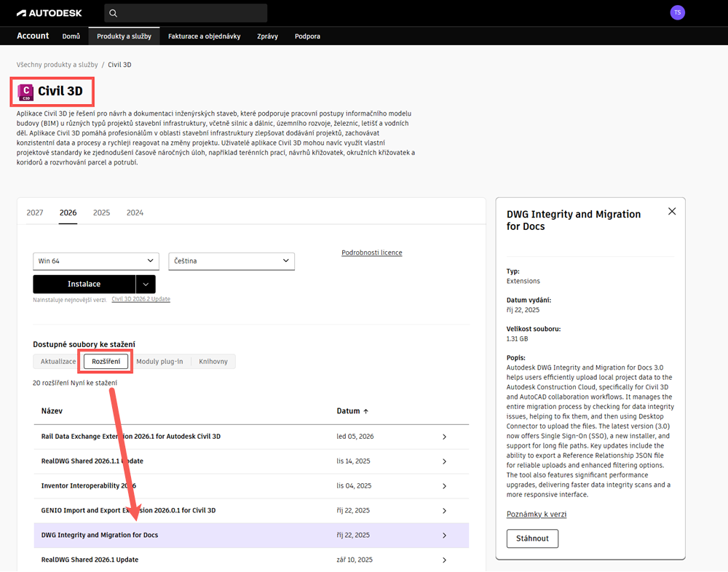This screenshot has width=728, height=572.
Task: Open Domů in the navigation bar
Action: (71, 36)
